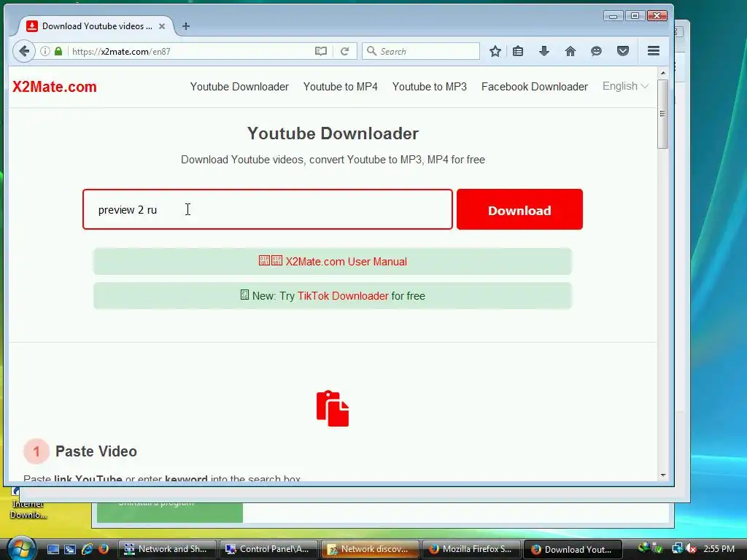The width and height of the screenshot is (747, 560).
Task: Click the muted volume tray icon
Action: pos(692,549)
